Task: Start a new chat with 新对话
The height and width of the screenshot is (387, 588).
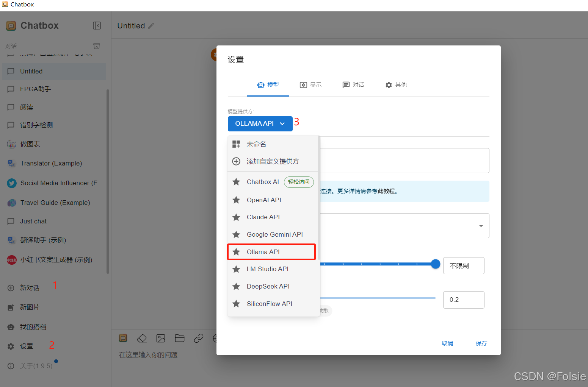Action: tap(54, 288)
